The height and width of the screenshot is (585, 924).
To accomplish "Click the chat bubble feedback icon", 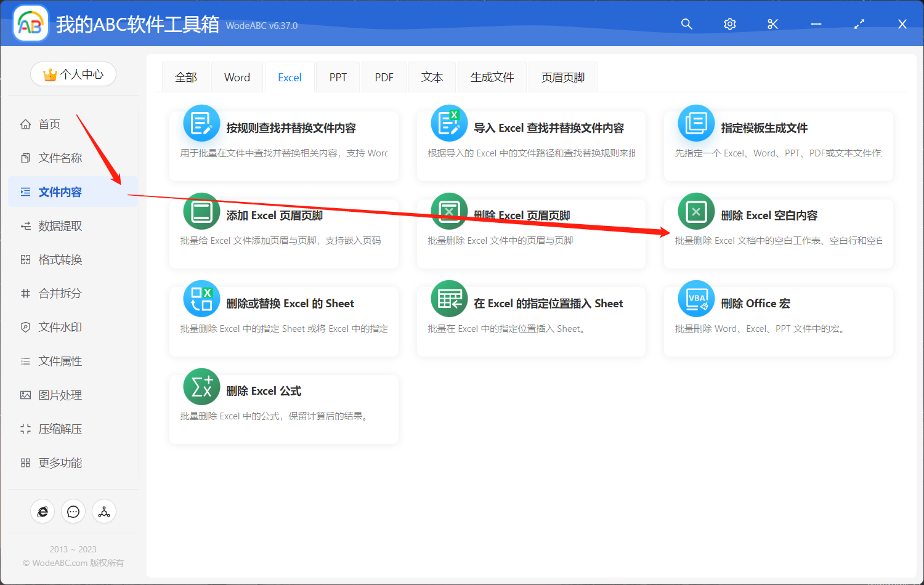I will click(x=73, y=512).
